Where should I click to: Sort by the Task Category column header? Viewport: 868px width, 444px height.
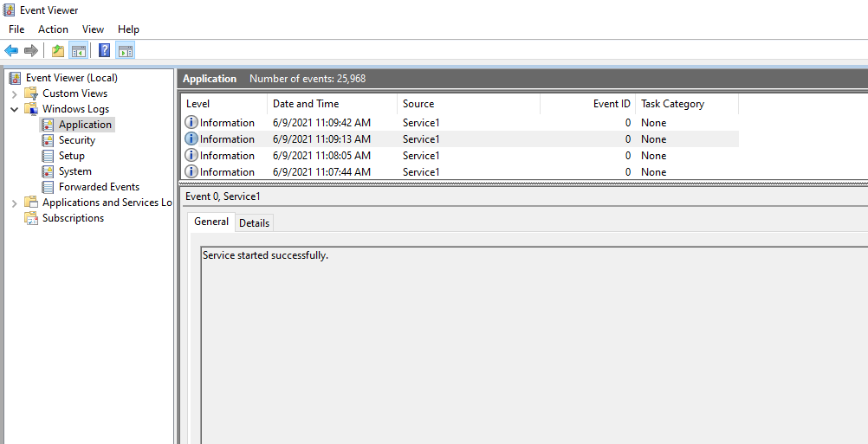tap(686, 103)
